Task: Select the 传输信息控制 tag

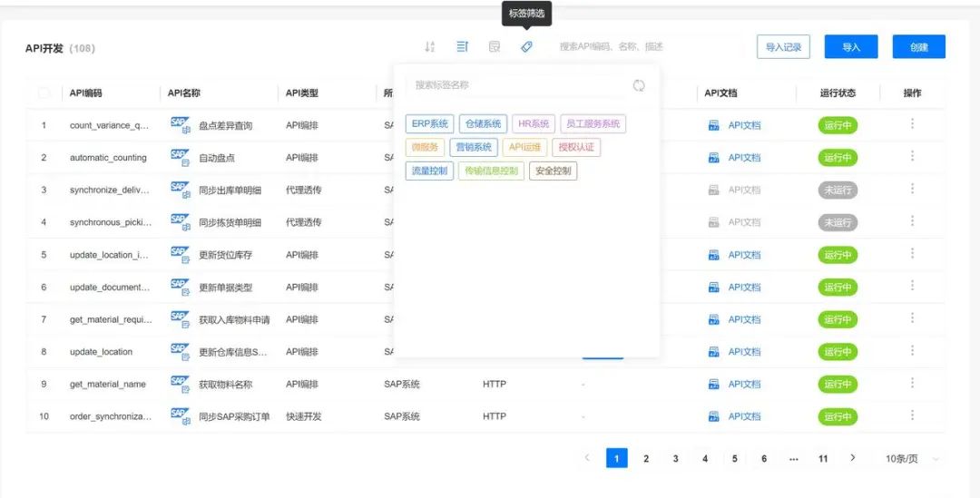Action: pyautogui.click(x=491, y=171)
